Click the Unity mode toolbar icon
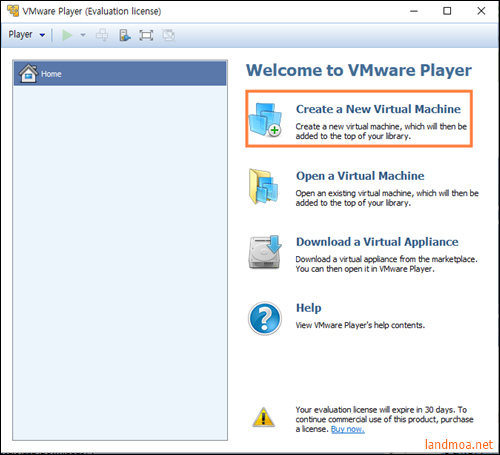 click(169, 35)
